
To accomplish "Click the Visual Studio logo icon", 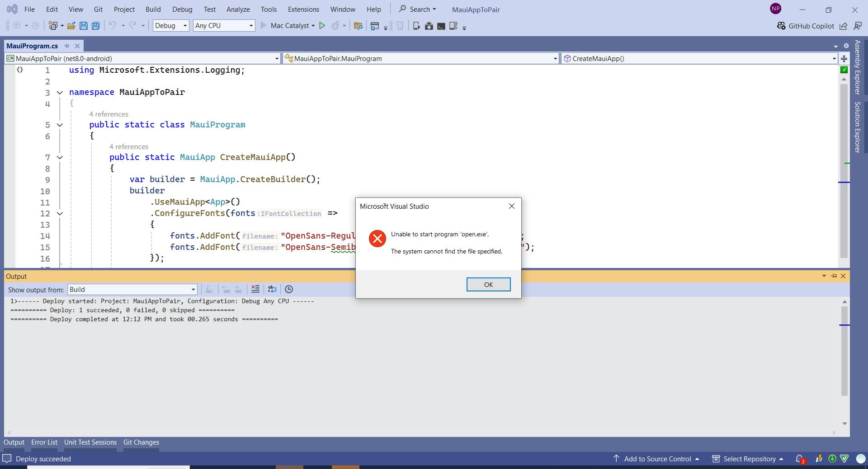I will tap(12, 9).
